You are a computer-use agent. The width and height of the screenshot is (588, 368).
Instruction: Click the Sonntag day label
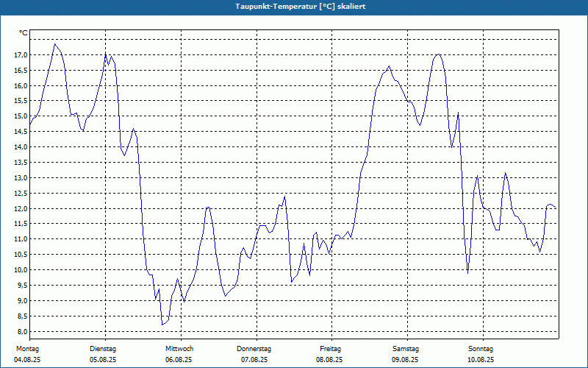[x=481, y=349]
